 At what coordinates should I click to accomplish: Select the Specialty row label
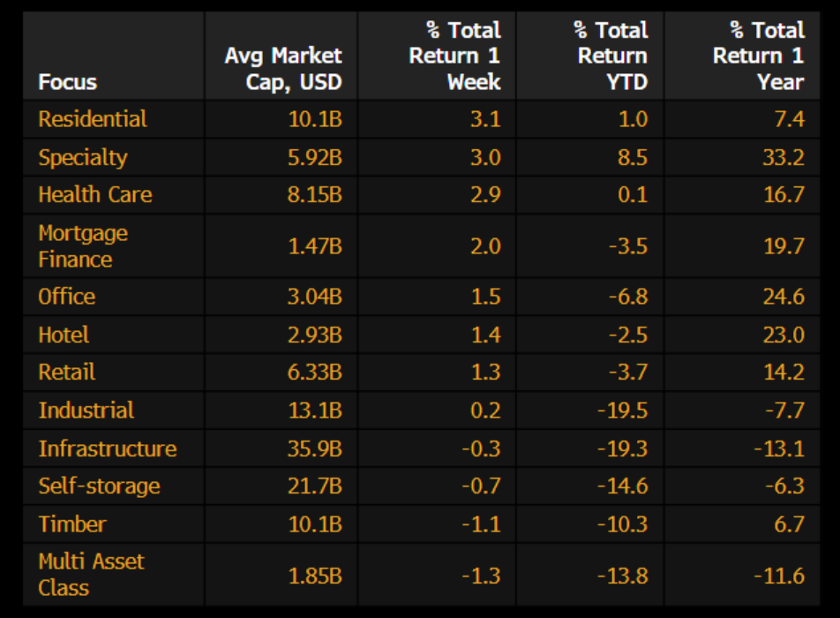click(x=83, y=157)
